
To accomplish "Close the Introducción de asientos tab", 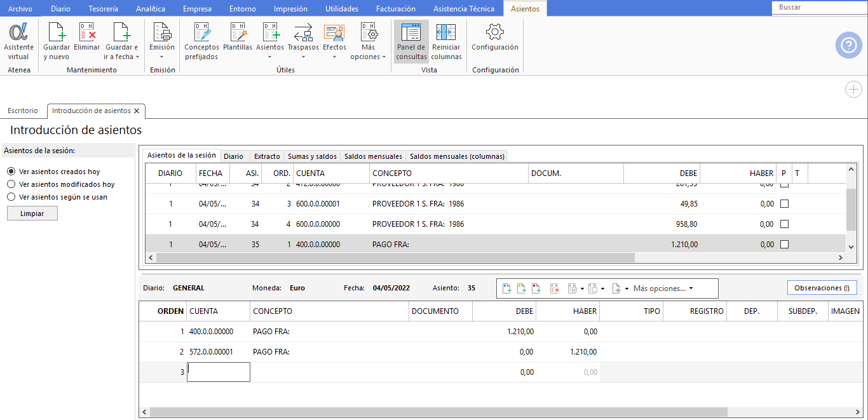I will [137, 111].
